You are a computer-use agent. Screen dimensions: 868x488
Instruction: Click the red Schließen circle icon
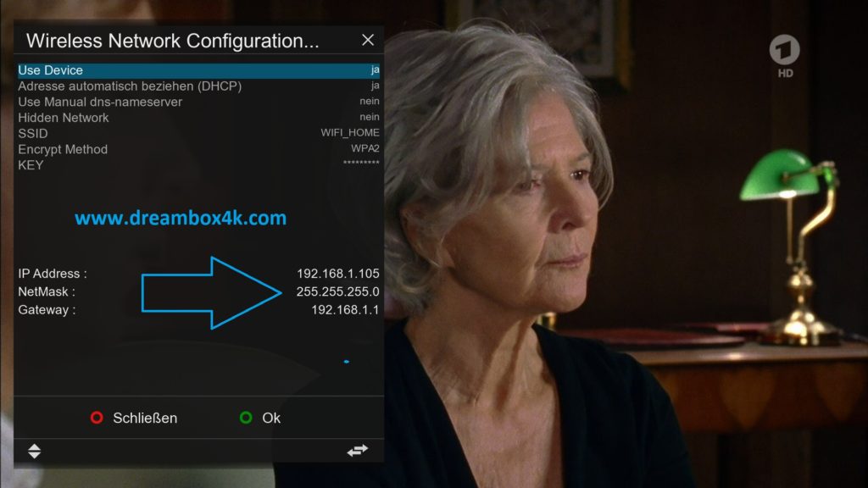point(97,417)
